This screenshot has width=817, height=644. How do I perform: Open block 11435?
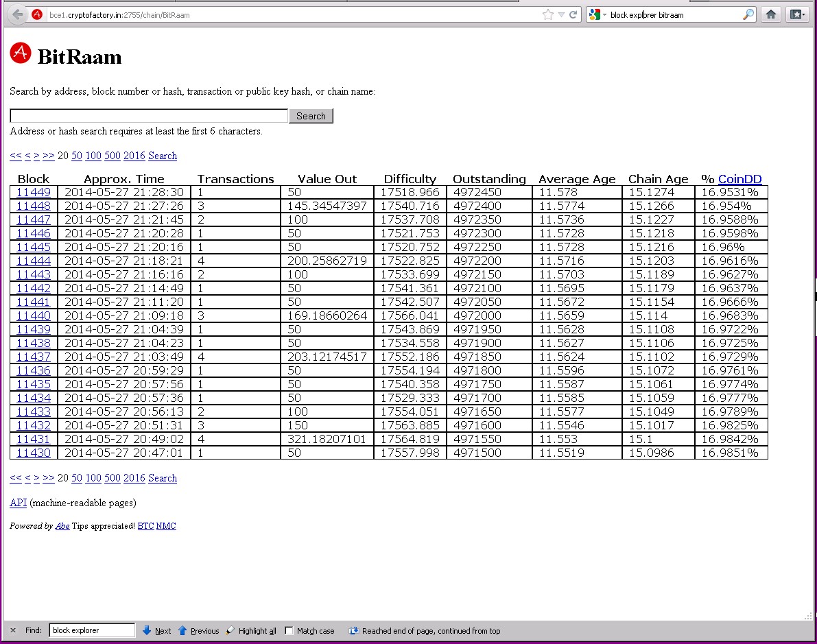coord(34,384)
